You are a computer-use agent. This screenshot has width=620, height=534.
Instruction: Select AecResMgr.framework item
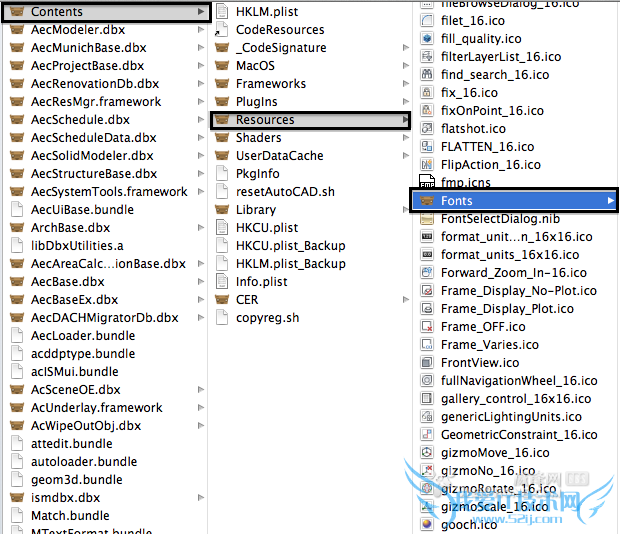pos(96,102)
